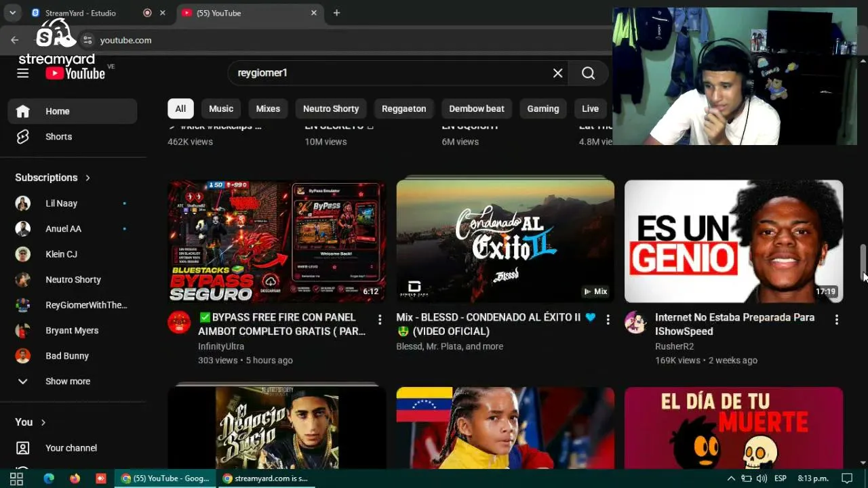Visit the InfinityUltra channel name link
Screen dimensions: 868x488
click(x=221, y=346)
